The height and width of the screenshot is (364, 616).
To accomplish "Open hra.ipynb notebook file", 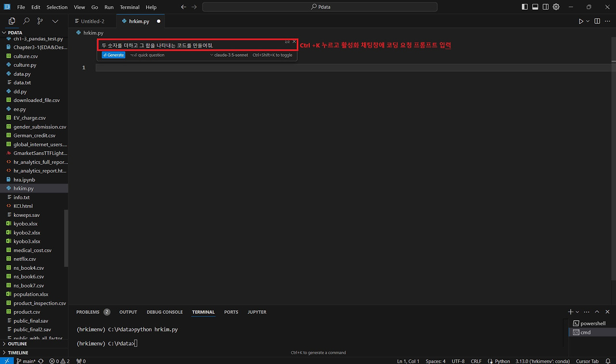I will (x=25, y=179).
